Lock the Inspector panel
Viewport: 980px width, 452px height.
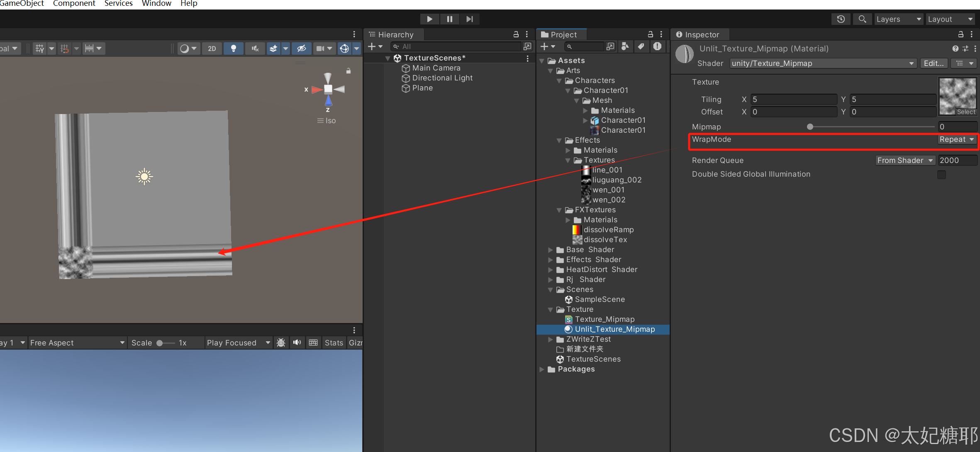(x=960, y=34)
